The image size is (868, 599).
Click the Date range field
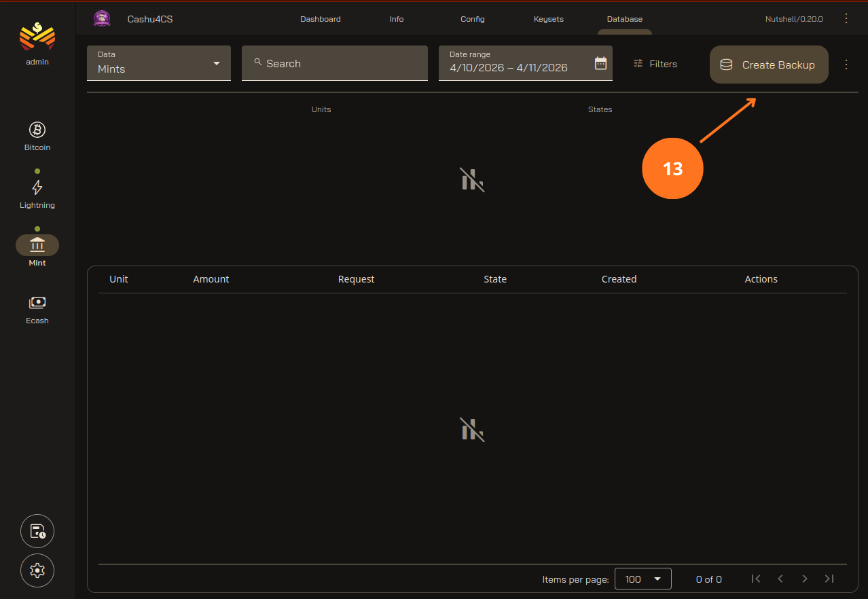tap(526, 63)
